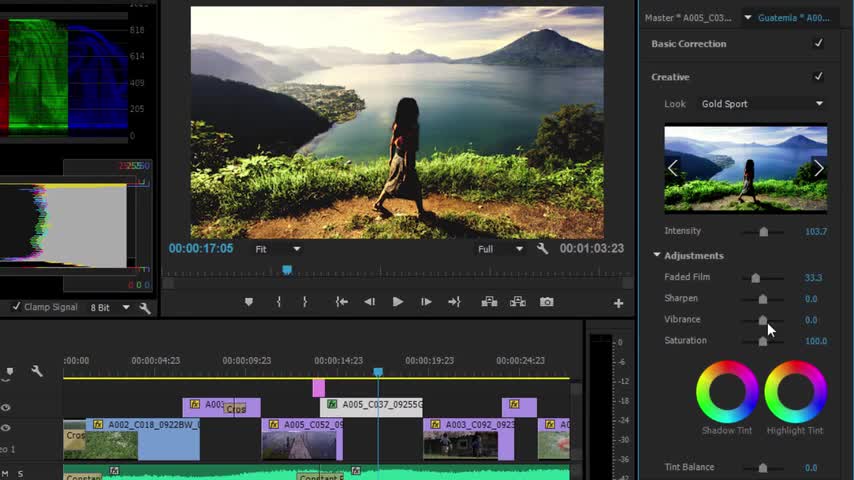Click the timeline ruler playhead
The width and height of the screenshot is (854, 480).
pos(378,372)
